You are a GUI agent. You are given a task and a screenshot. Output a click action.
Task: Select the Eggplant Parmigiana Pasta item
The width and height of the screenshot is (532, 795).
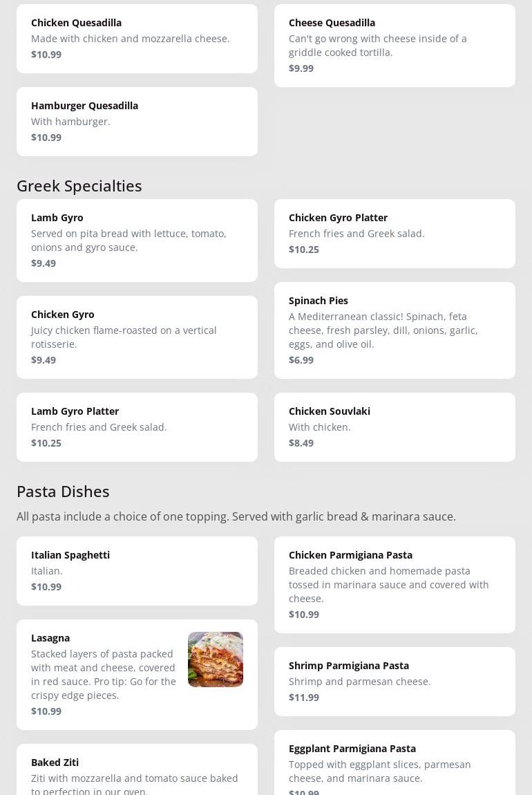click(395, 763)
